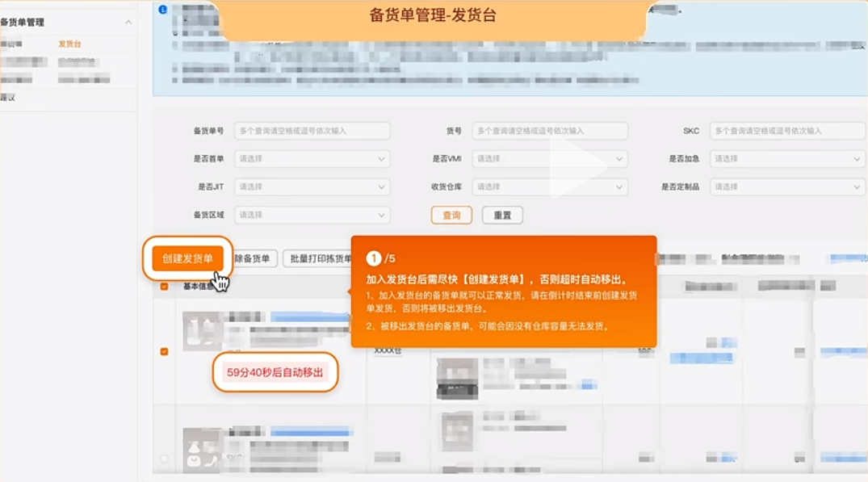Open the 收货仓库 dropdown
Viewport: 868px width, 482px height.
pyautogui.click(x=550, y=187)
